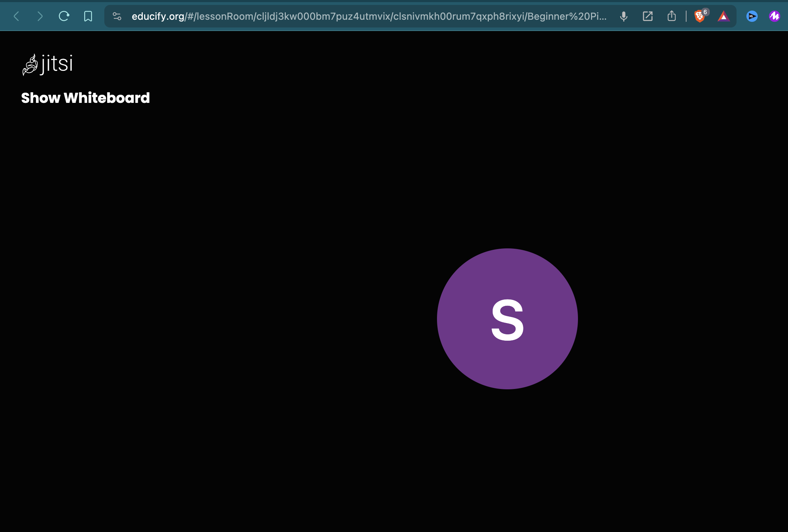Click the educify.org domain in address bar

(158, 16)
